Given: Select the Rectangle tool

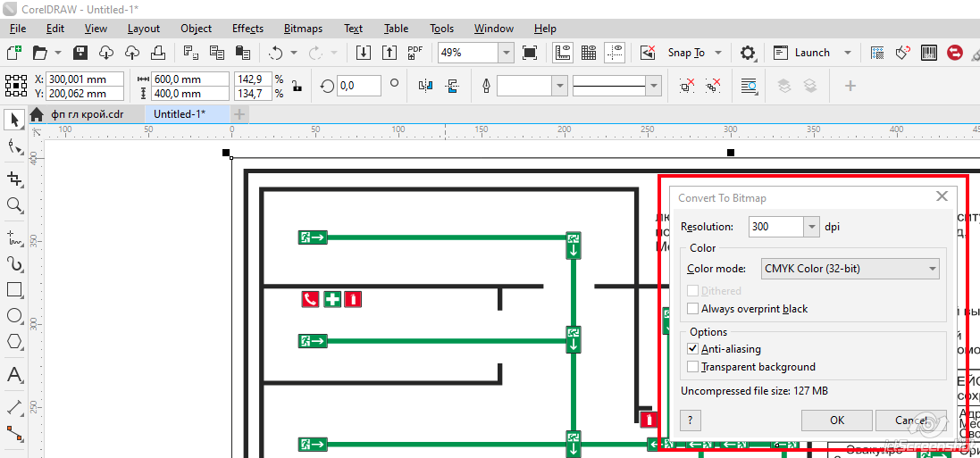Looking at the screenshot, I should 14,290.
